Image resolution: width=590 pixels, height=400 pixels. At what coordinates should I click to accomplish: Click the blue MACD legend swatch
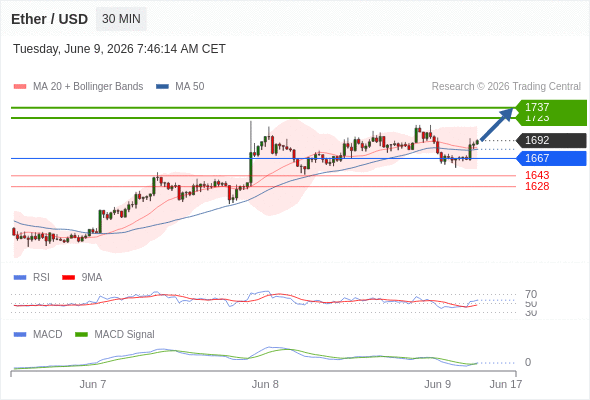(x=20, y=335)
